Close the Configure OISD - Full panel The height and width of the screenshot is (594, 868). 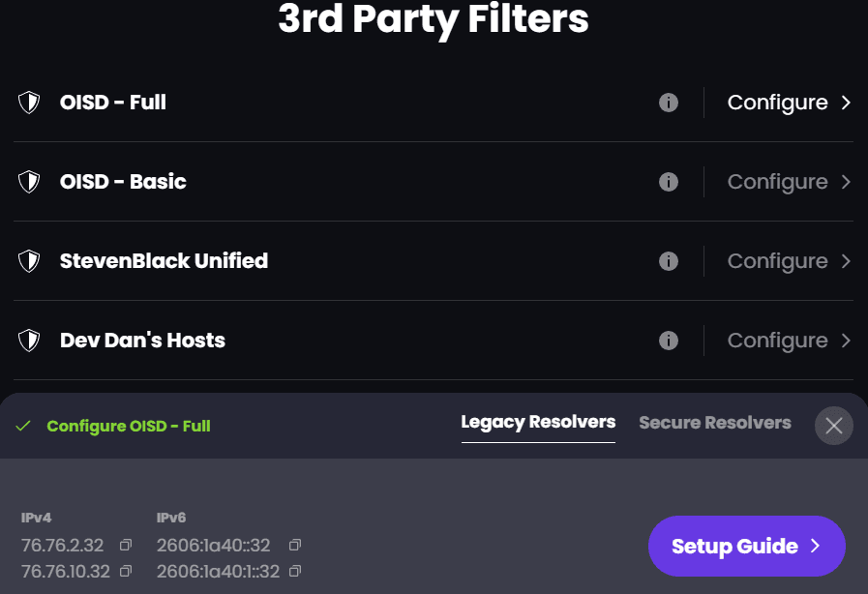click(x=833, y=426)
